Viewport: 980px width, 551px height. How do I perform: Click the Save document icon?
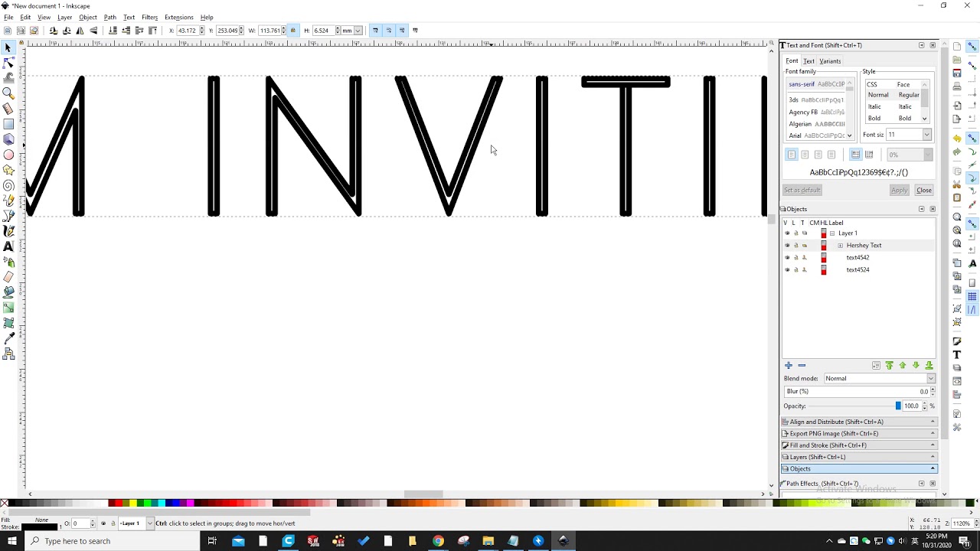pyautogui.click(x=957, y=73)
